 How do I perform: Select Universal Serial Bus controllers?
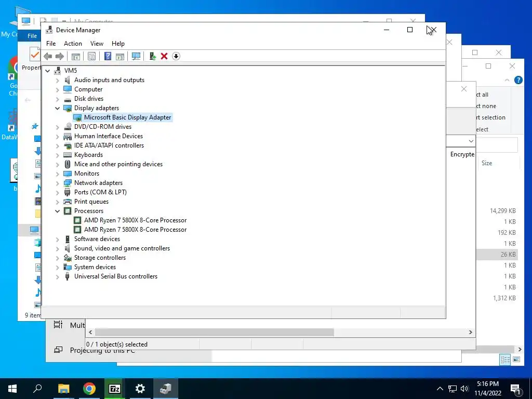(116, 276)
